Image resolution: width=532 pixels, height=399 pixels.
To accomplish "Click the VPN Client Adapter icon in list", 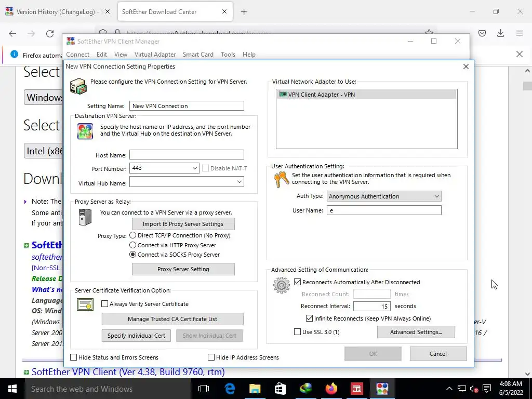I will 283,95.
